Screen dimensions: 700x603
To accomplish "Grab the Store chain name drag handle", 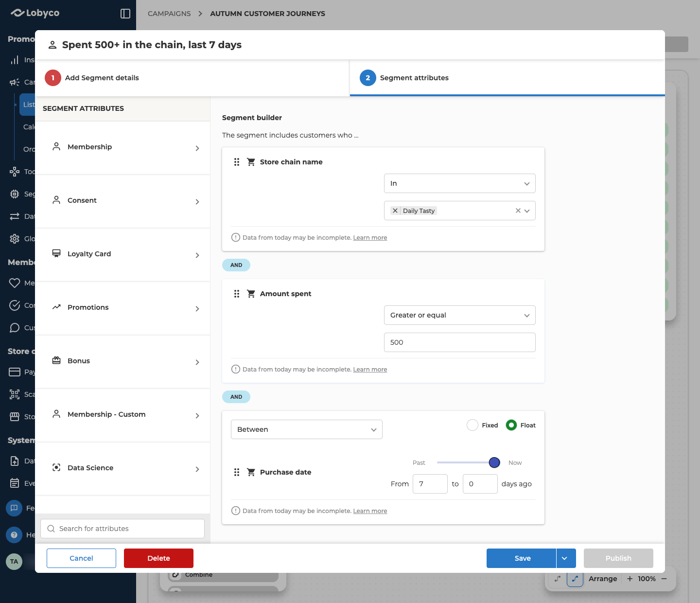I will pos(237,162).
